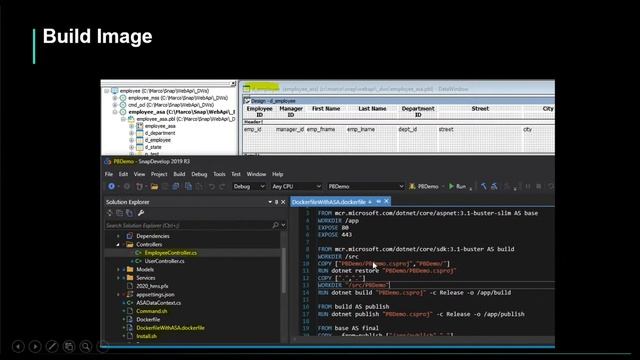Open the Test menu
The height and width of the screenshot is (360, 640).
236,174
